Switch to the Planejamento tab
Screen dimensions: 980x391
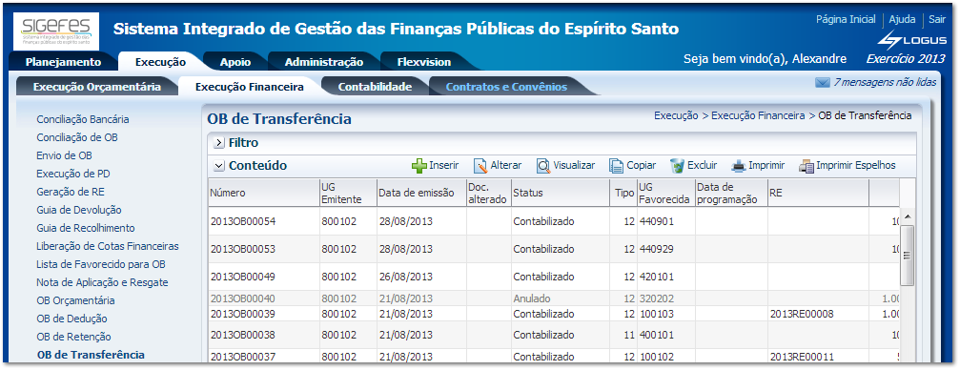(x=63, y=62)
